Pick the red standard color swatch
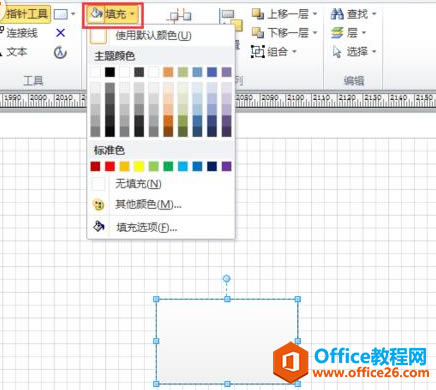 click(x=110, y=166)
